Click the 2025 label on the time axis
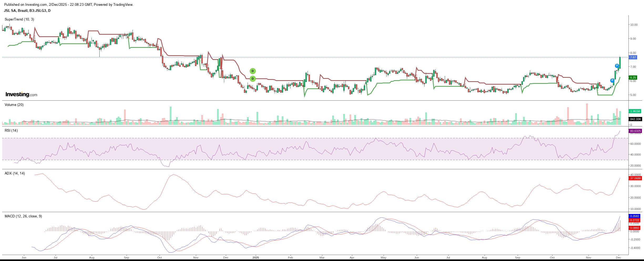 pyautogui.click(x=255, y=258)
